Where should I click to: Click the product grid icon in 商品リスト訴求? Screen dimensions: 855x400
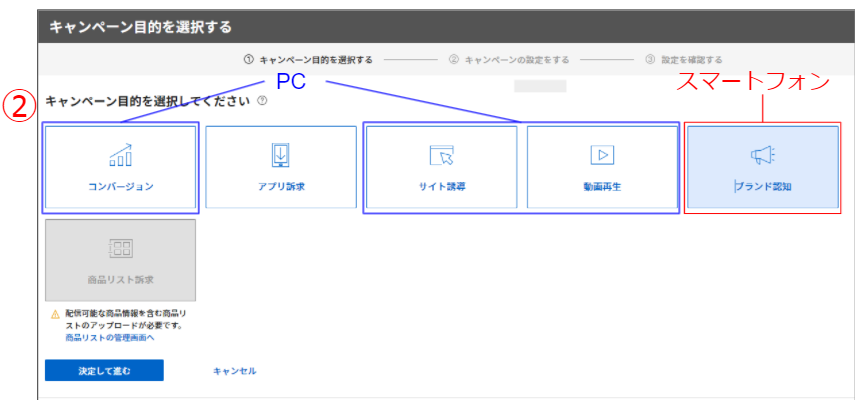[120, 248]
